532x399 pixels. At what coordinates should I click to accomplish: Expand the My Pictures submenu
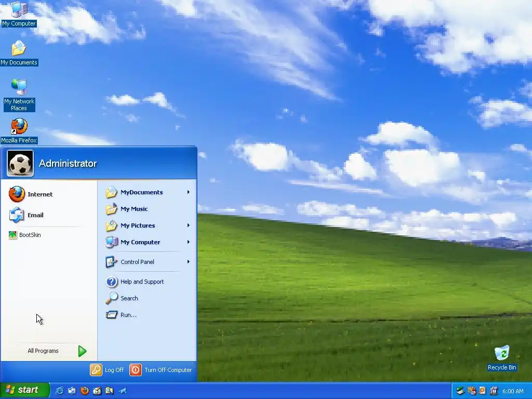[x=147, y=225]
